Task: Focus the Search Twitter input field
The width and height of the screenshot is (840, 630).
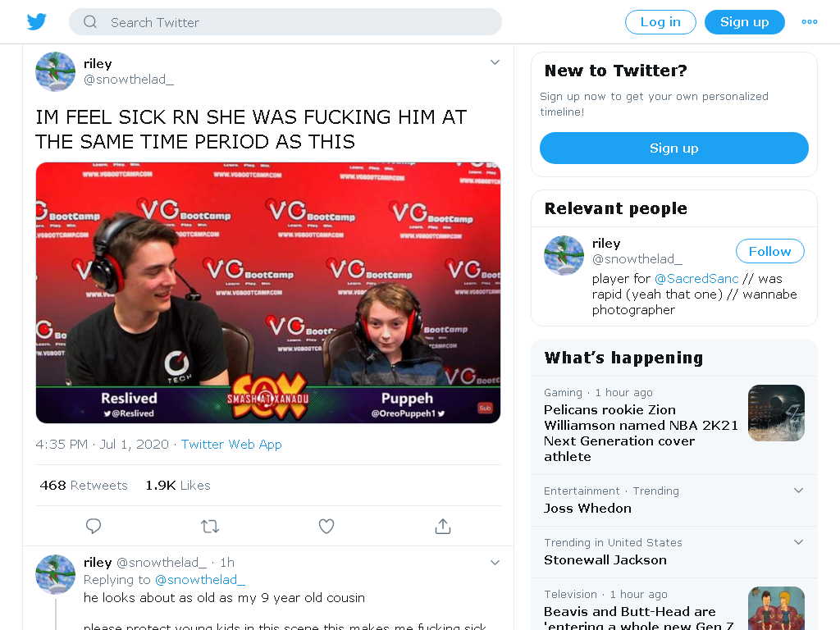Action: pyautogui.click(x=285, y=22)
